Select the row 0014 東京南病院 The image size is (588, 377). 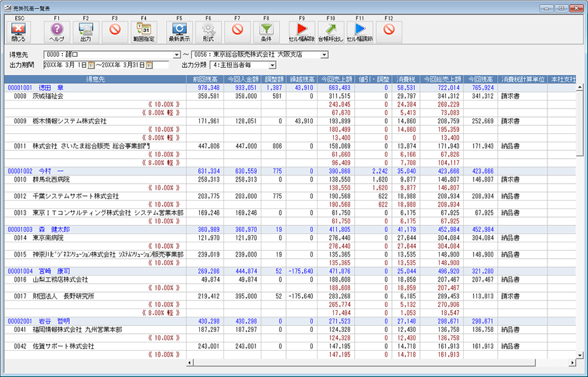point(290,238)
